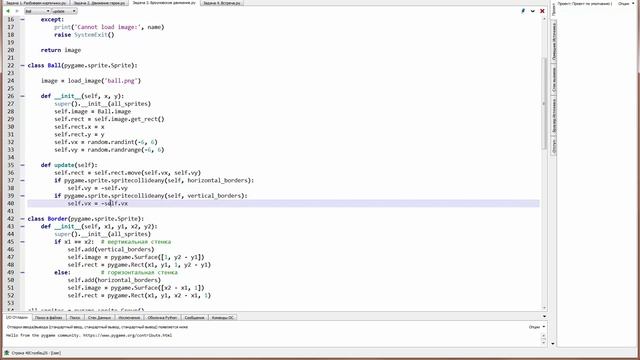
Task: Click 'self.add(horizontal_borders)' on line 50
Action: (x=114, y=280)
